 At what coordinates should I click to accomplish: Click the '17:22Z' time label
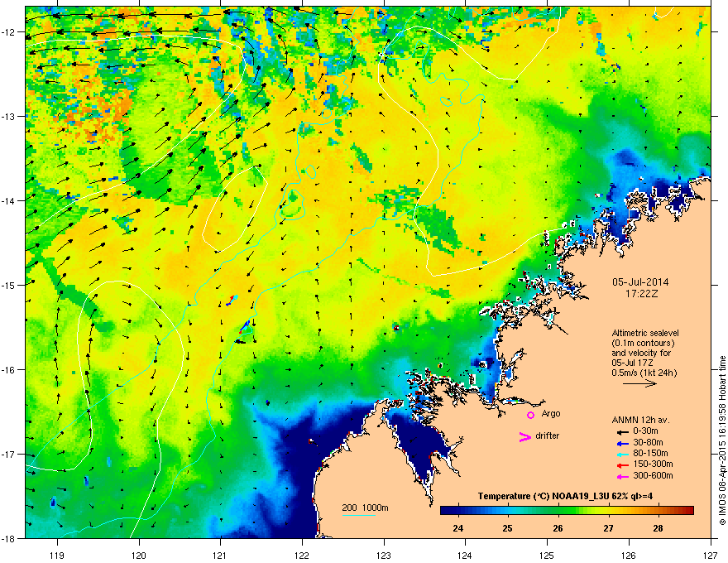click(x=641, y=294)
